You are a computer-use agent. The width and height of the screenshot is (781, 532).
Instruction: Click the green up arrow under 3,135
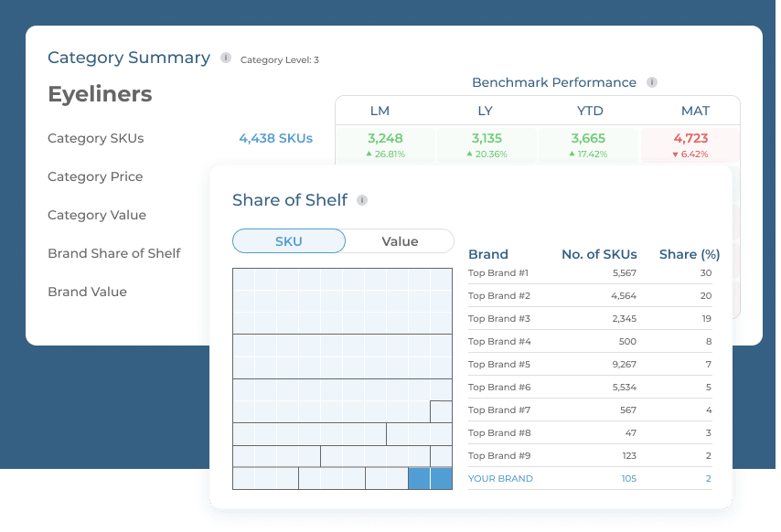(x=469, y=154)
